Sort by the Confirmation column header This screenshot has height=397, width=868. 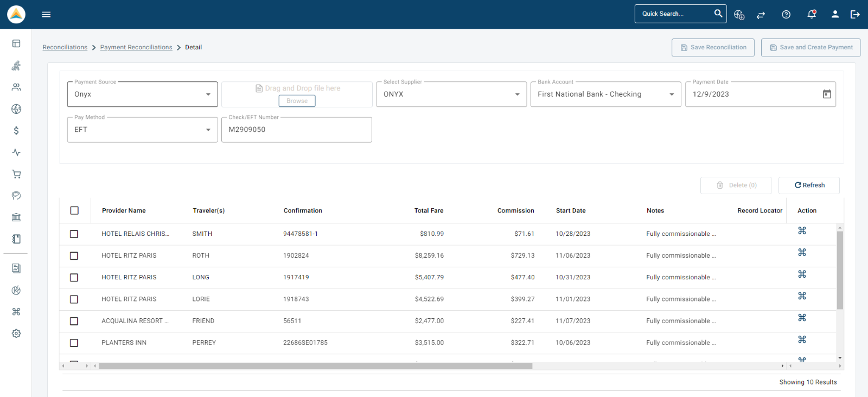tap(303, 210)
